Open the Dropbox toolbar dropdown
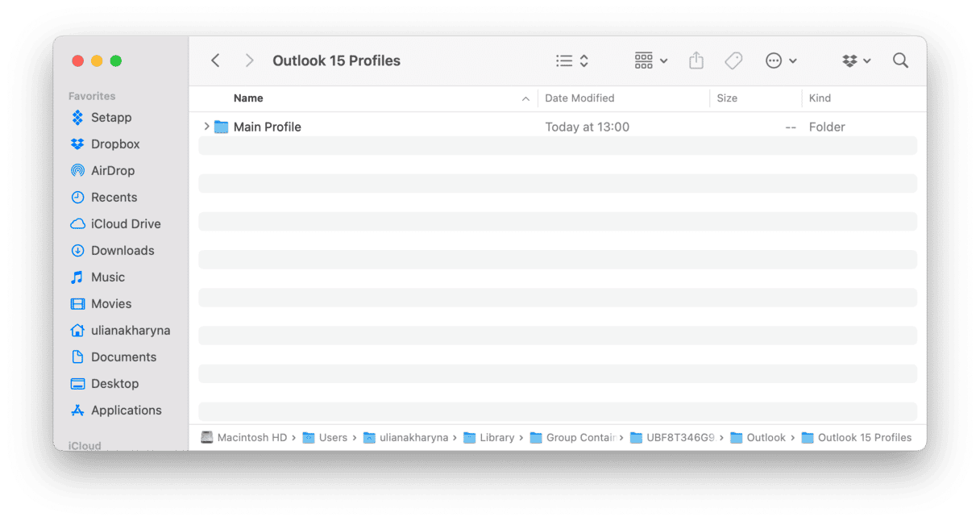The image size is (980, 521). point(857,60)
